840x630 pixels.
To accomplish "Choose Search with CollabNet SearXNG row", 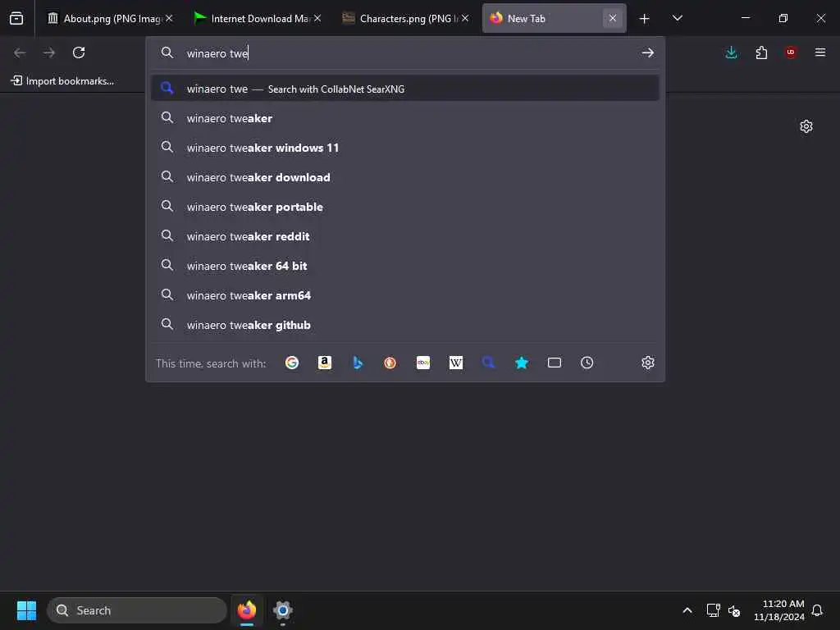I will 405,89.
